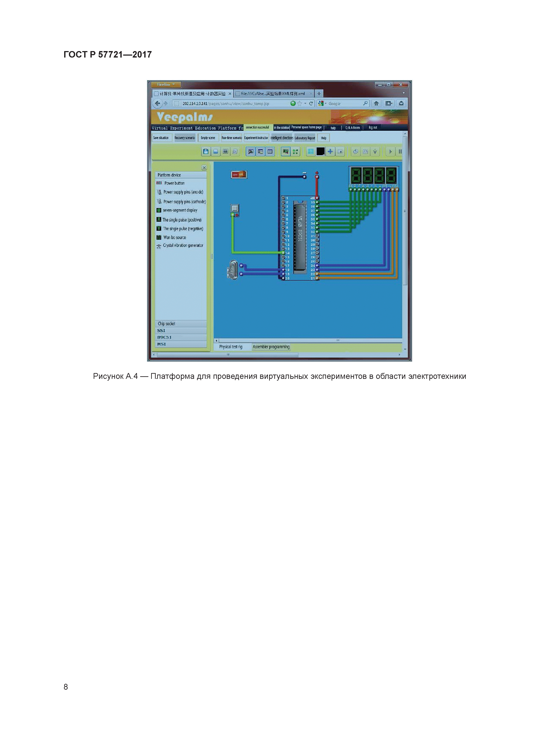This screenshot has width=534, height=756.
Task: Select The single pulse (positive) item
Action: (x=179, y=220)
